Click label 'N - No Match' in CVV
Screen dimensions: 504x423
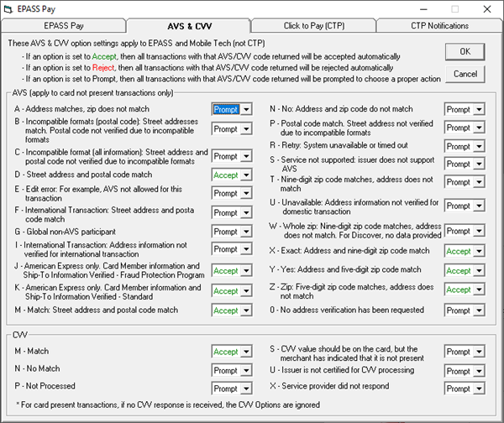coord(37,368)
